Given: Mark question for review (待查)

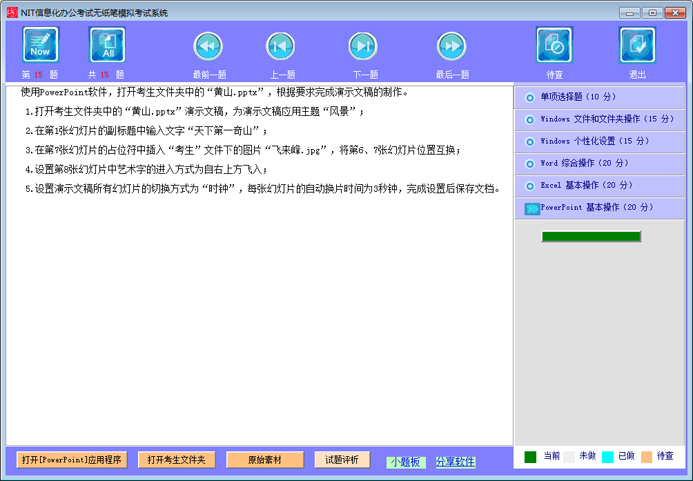Looking at the screenshot, I should 554,46.
